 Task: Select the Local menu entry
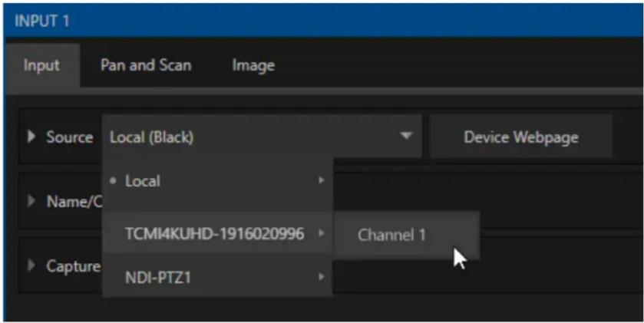tap(217, 180)
